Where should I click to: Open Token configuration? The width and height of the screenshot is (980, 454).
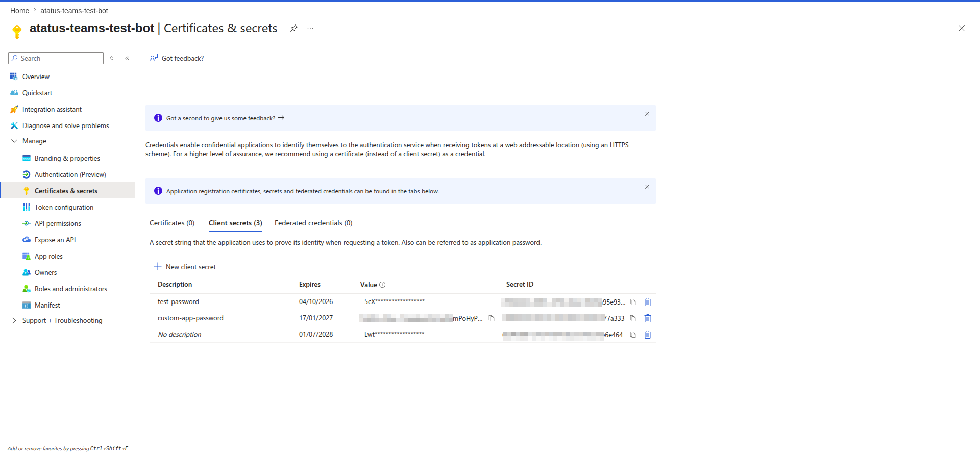pyautogui.click(x=64, y=207)
